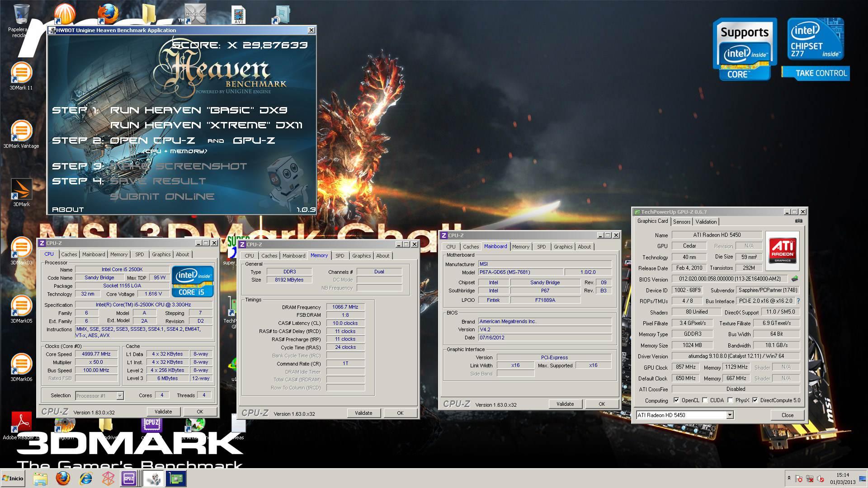This screenshot has width=868, height=488.
Task: Open SPD tab in the CPU-Z Memory window
Action: click(340, 256)
